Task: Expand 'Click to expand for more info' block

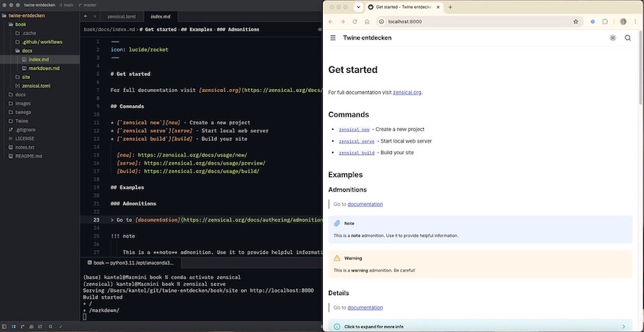Action: 480,326
